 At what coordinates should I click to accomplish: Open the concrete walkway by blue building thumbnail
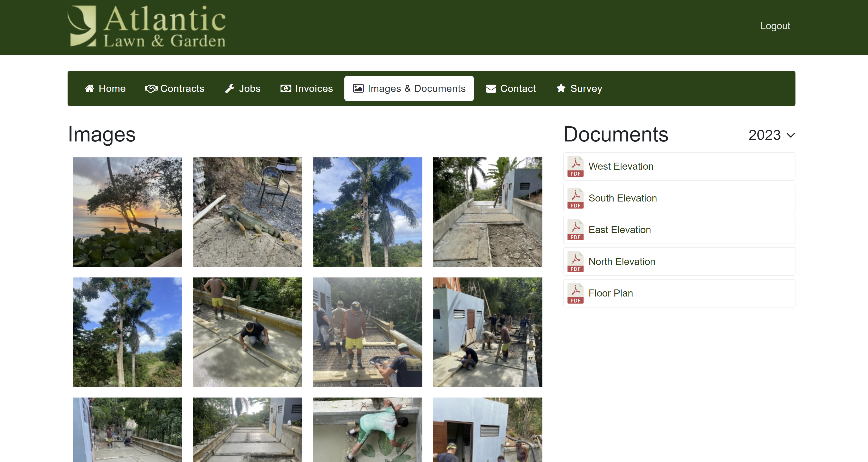(488, 212)
